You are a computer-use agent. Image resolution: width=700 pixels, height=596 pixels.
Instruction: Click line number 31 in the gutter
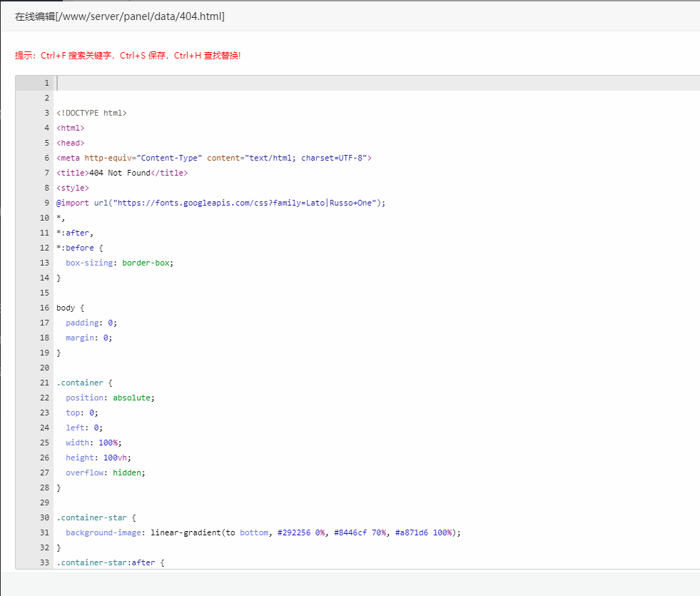click(44, 532)
